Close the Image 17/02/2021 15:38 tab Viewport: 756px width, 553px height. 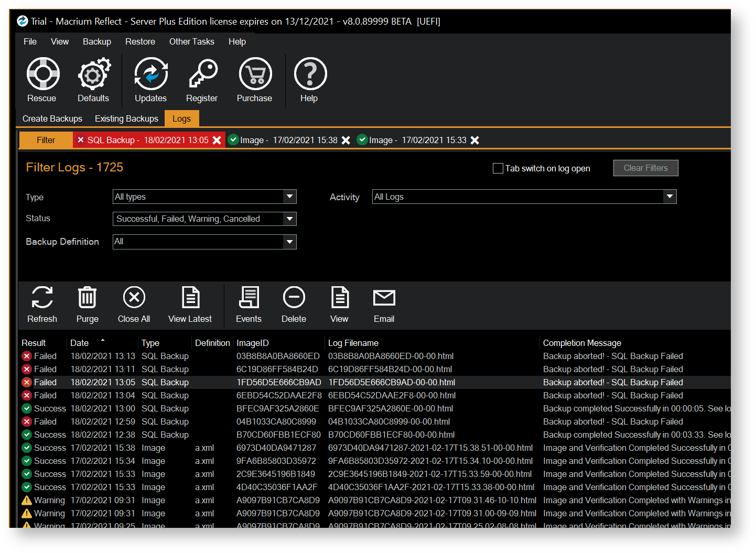pyautogui.click(x=346, y=140)
